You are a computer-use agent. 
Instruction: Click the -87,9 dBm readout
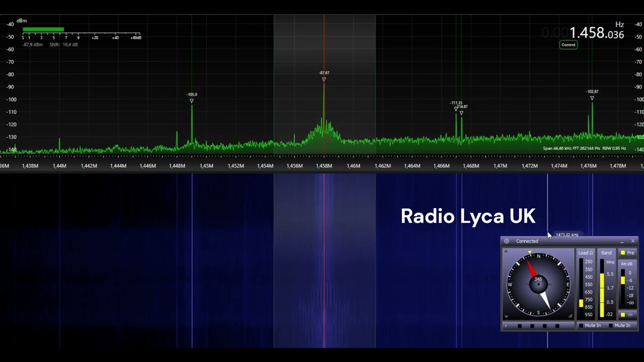pos(32,45)
